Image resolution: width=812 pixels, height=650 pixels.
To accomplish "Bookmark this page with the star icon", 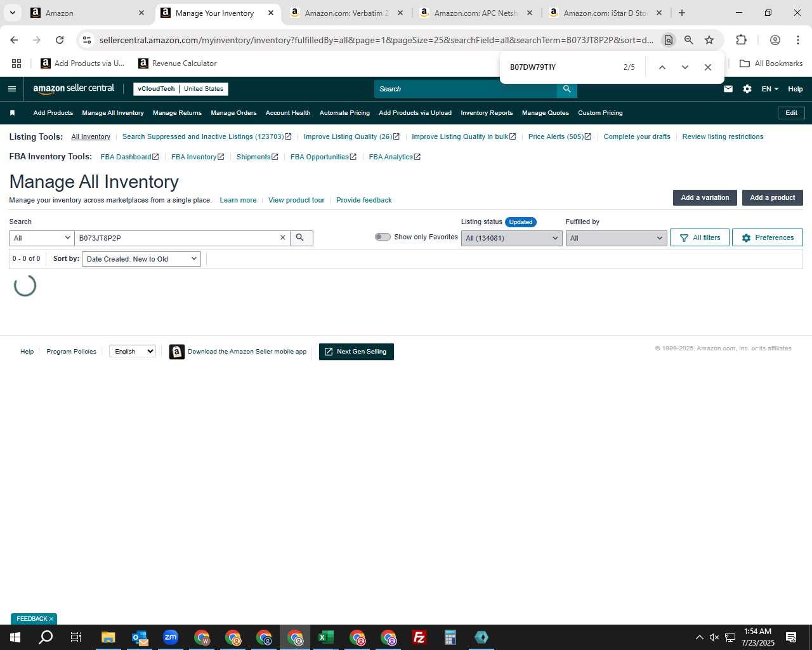I will pos(709,40).
